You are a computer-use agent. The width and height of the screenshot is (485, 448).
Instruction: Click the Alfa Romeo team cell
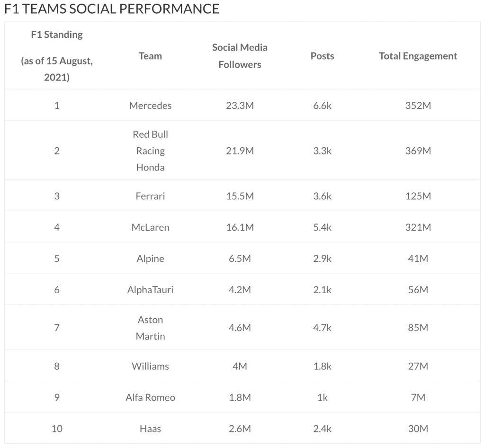tap(150, 397)
